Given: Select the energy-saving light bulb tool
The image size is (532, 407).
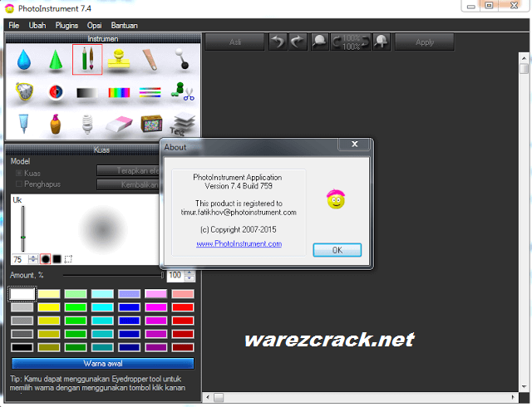Looking at the screenshot, I should tap(87, 124).
